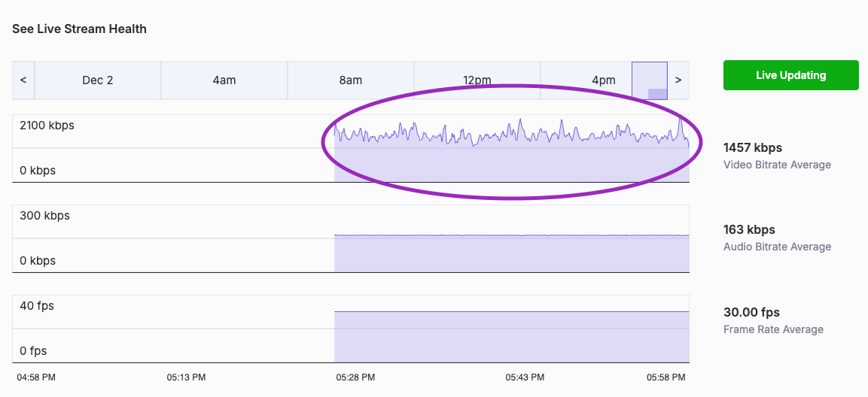This screenshot has height=397, width=868.
Task: Advance timeline with the > arrow
Action: point(678,80)
